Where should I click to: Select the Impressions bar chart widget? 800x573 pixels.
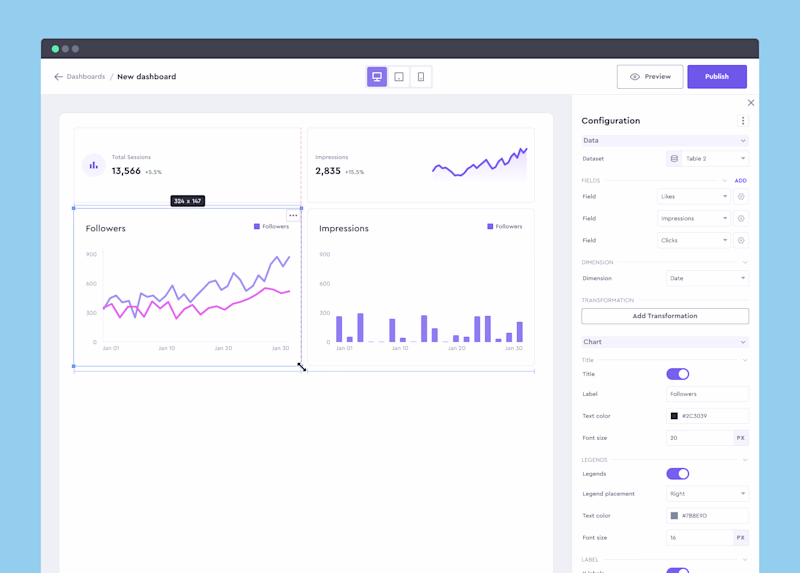[x=421, y=287]
